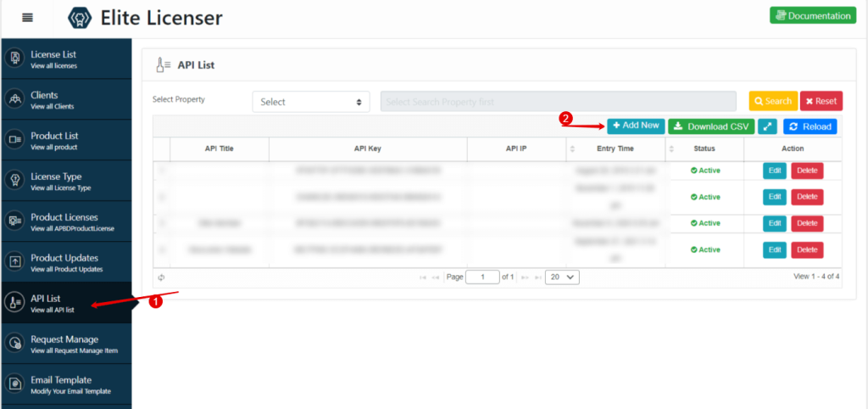Click the License Type sidebar icon

(x=15, y=181)
